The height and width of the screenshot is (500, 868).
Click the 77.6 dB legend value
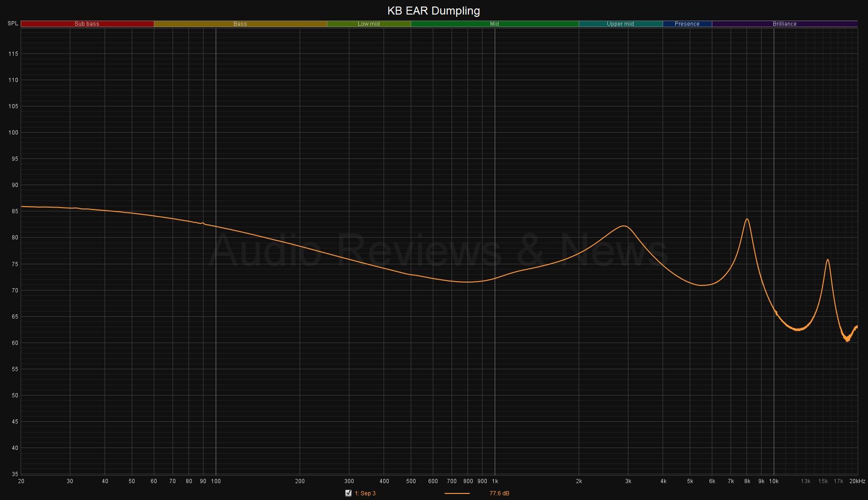(499, 493)
